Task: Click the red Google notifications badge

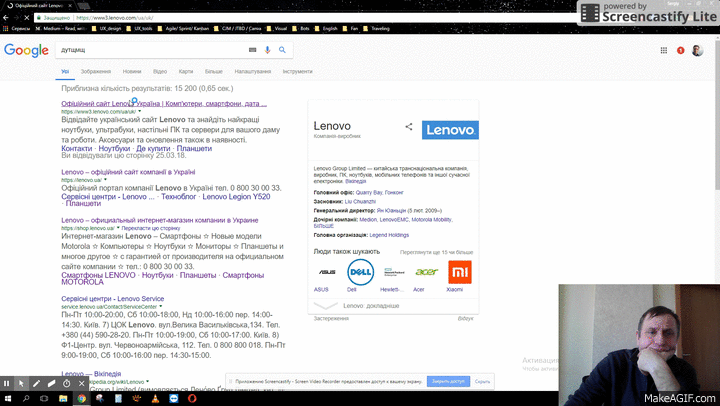Action: click(681, 50)
